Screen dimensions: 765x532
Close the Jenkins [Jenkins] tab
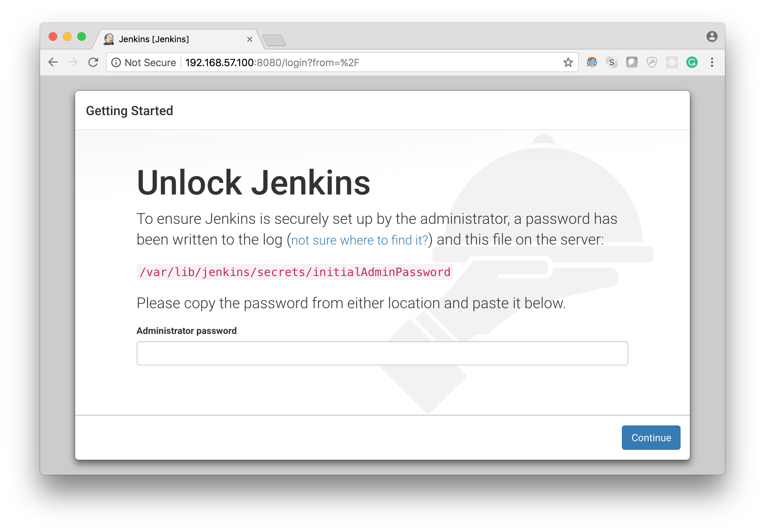[x=250, y=39]
